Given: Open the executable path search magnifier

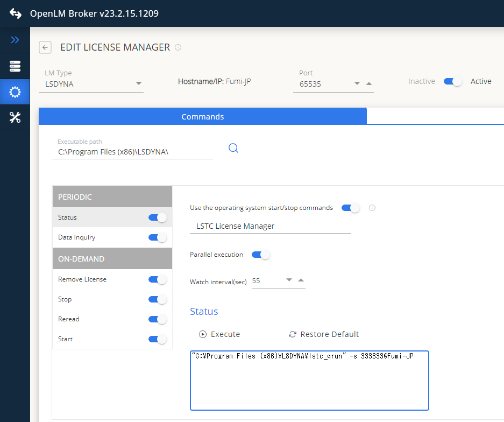Looking at the screenshot, I should (x=233, y=147).
